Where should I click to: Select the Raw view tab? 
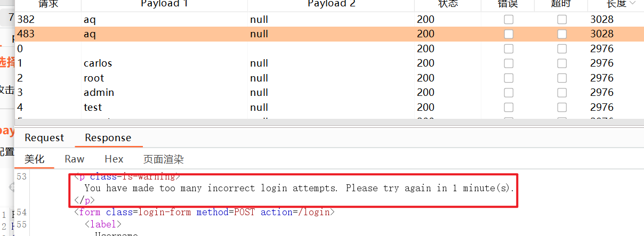click(75, 159)
